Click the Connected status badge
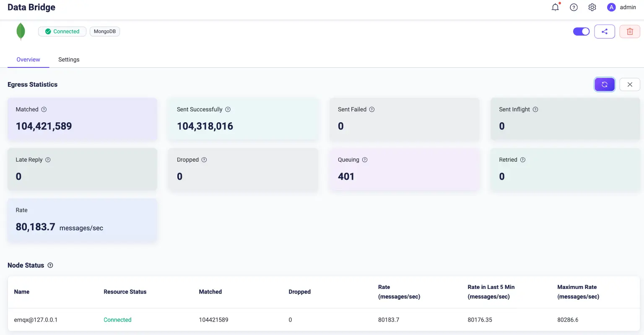644x335 pixels. (62, 31)
